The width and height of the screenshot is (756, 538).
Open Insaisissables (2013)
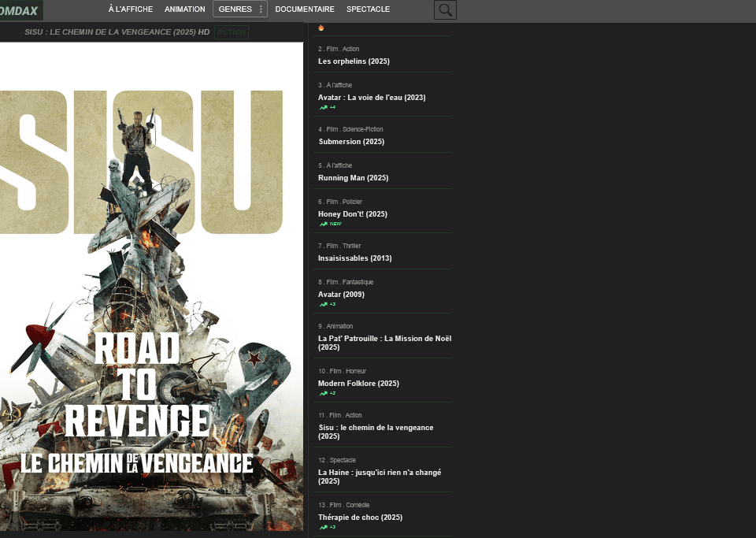point(353,258)
